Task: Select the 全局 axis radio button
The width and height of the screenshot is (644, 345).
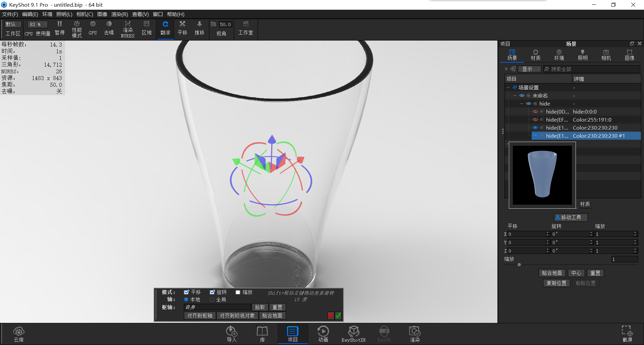Action: click(213, 299)
